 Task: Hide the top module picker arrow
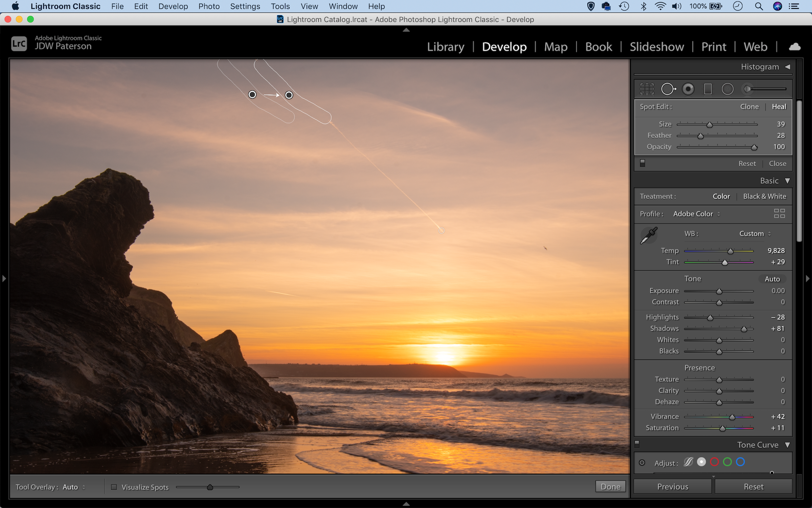pyautogui.click(x=406, y=30)
